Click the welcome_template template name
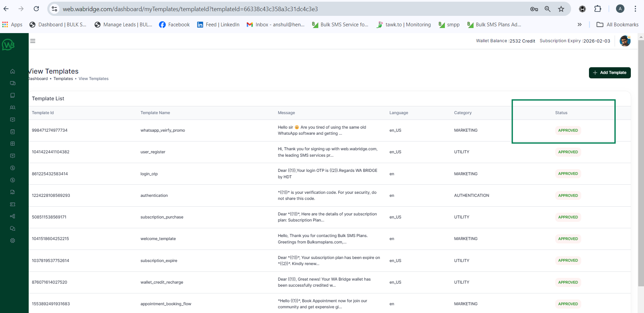This screenshot has width=644, height=313. point(158,239)
